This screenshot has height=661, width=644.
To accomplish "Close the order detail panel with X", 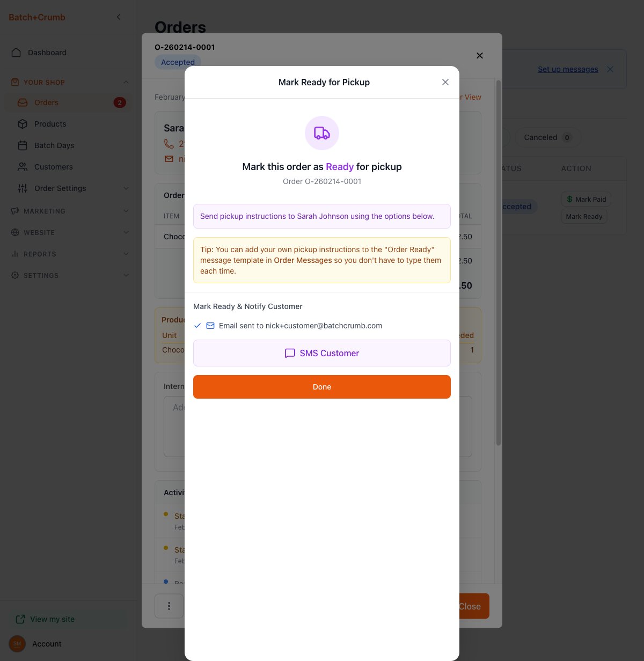I will pos(480,56).
